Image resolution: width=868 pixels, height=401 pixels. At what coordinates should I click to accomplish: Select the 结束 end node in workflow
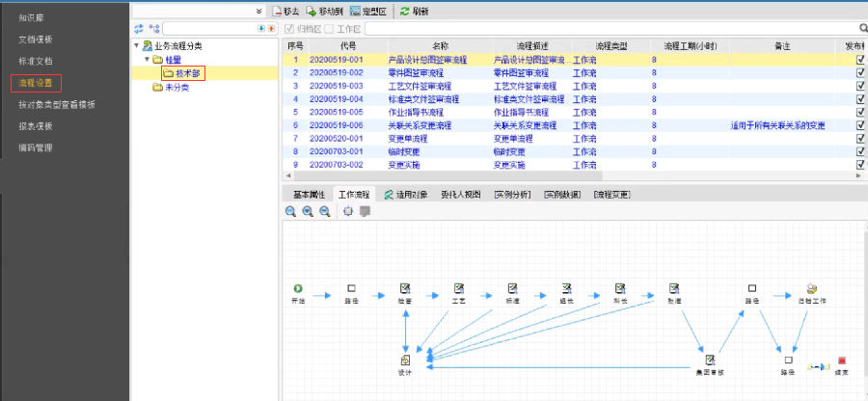pyautogui.click(x=842, y=360)
